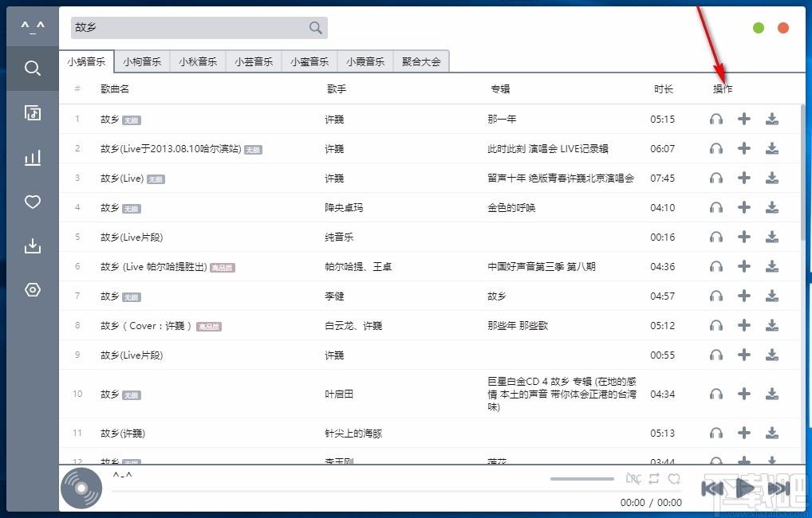Download row 9 故乡(Live片段) by 许巍
This screenshot has height=518, width=812.
772,355
